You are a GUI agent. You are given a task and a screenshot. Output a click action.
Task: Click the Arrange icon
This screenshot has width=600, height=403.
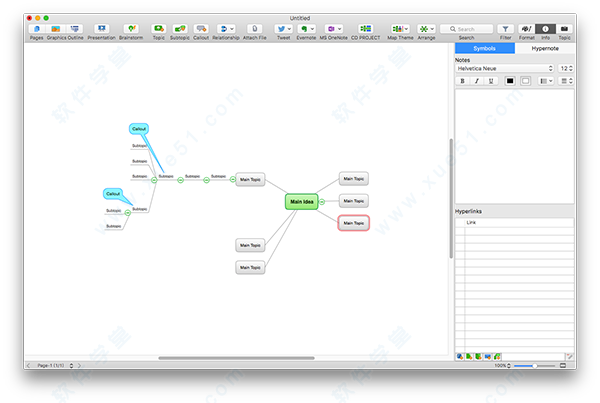coord(424,29)
